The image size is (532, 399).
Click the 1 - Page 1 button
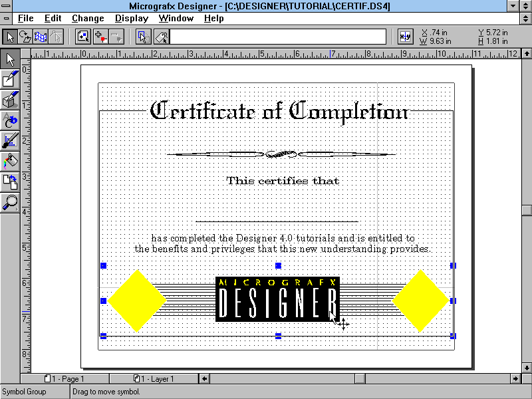65,378
